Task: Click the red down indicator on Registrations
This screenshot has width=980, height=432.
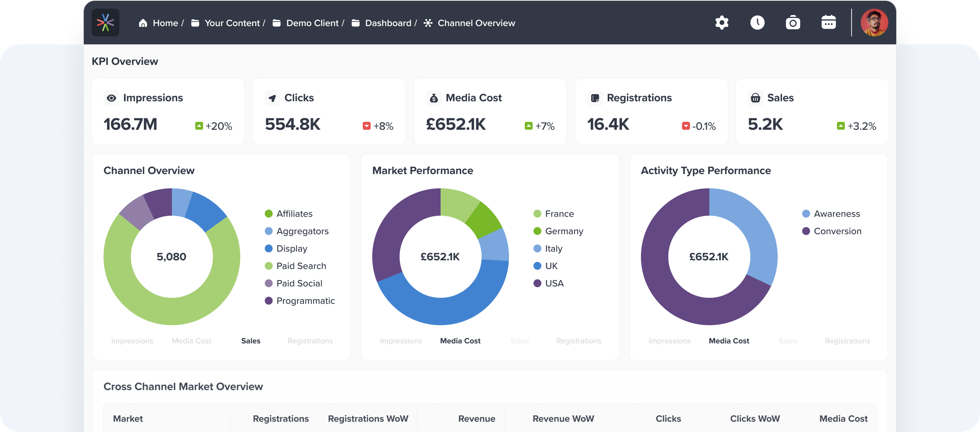Action: [x=686, y=126]
